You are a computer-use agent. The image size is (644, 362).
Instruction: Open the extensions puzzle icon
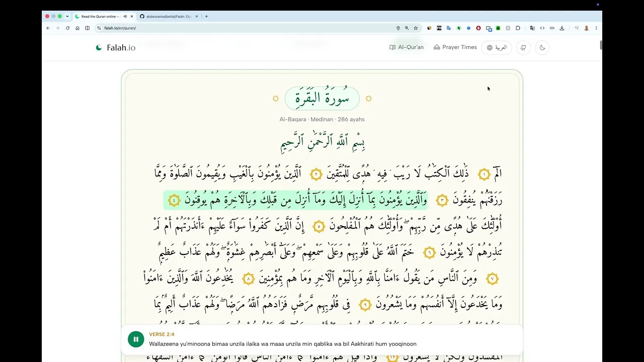tap(518, 28)
